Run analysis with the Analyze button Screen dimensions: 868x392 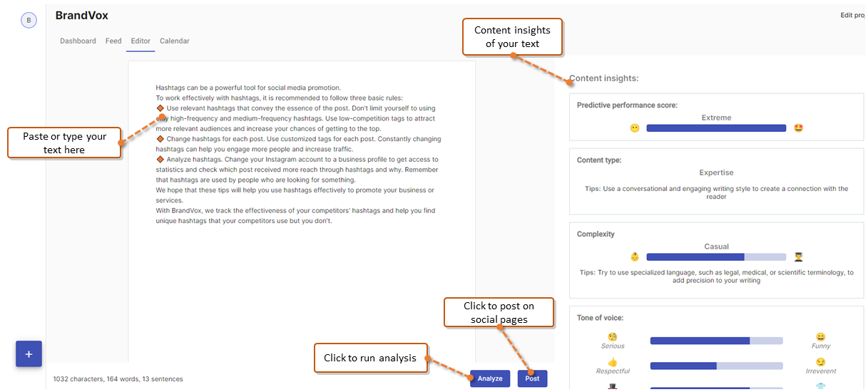point(490,378)
